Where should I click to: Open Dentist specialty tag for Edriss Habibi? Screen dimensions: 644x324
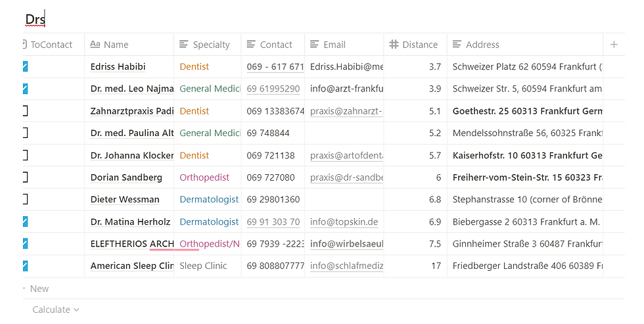[x=195, y=66]
